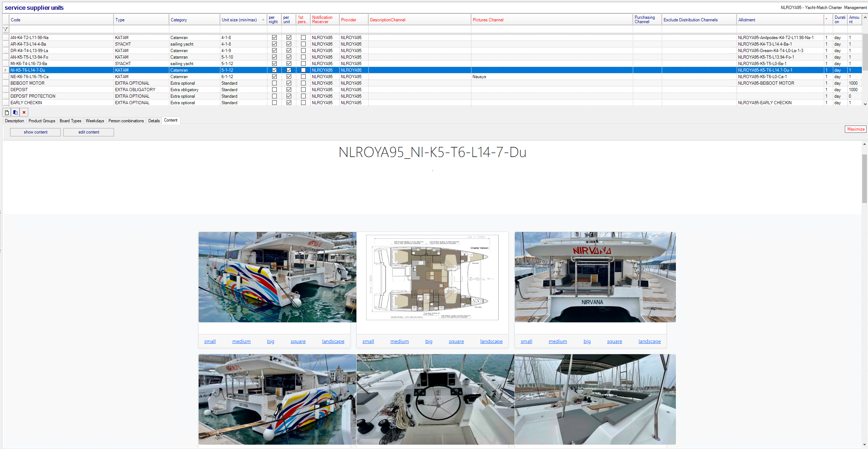Enable per night for BEIBOOT MOTOR
This screenshot has width=868, height=449.
(274, 83)
